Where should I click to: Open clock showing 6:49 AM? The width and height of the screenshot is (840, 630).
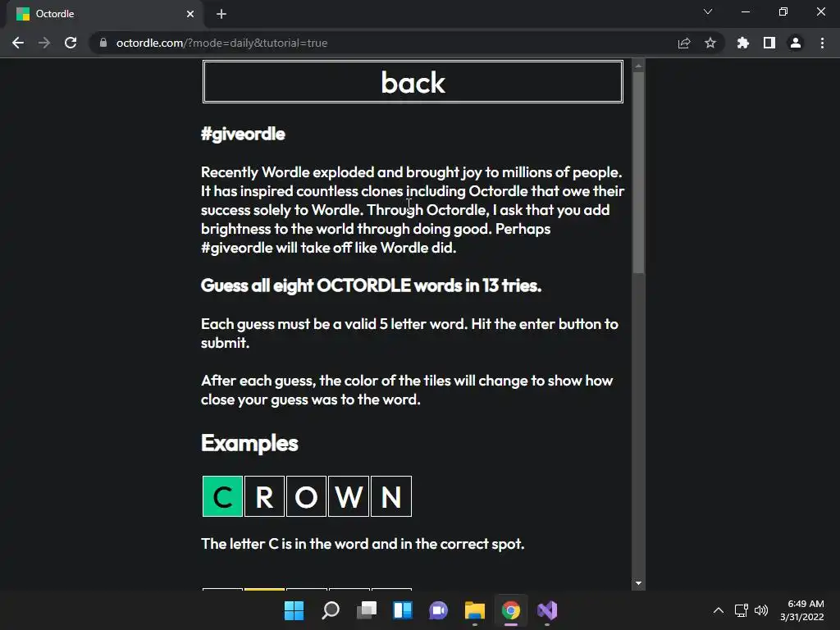802,610
